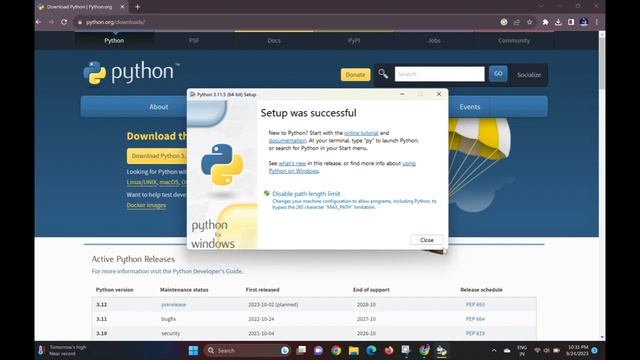Open the browser Downloads icon
Image resolution: width=640 pixels, height=360 pixels.
[x=558, y=22]
